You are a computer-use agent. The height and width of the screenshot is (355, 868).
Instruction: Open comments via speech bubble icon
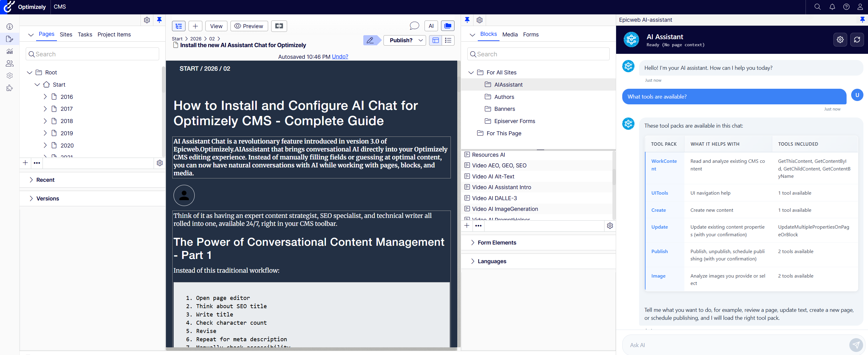(x=414, y=26)
